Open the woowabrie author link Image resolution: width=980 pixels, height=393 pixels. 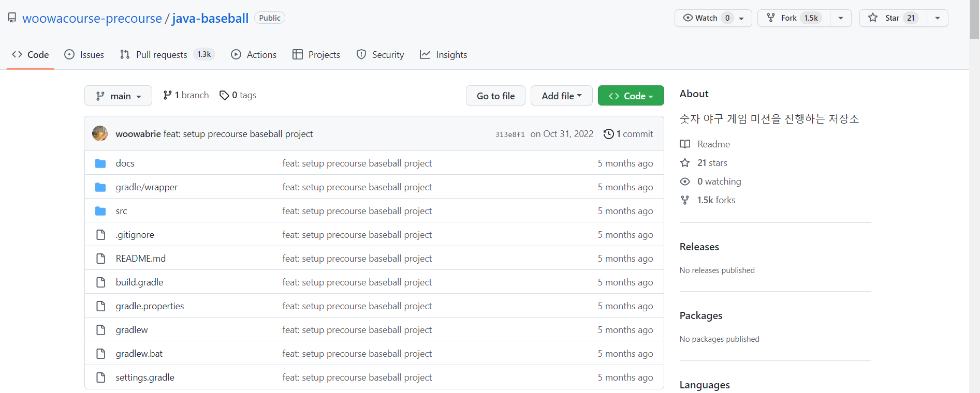(x=138, y=134)
